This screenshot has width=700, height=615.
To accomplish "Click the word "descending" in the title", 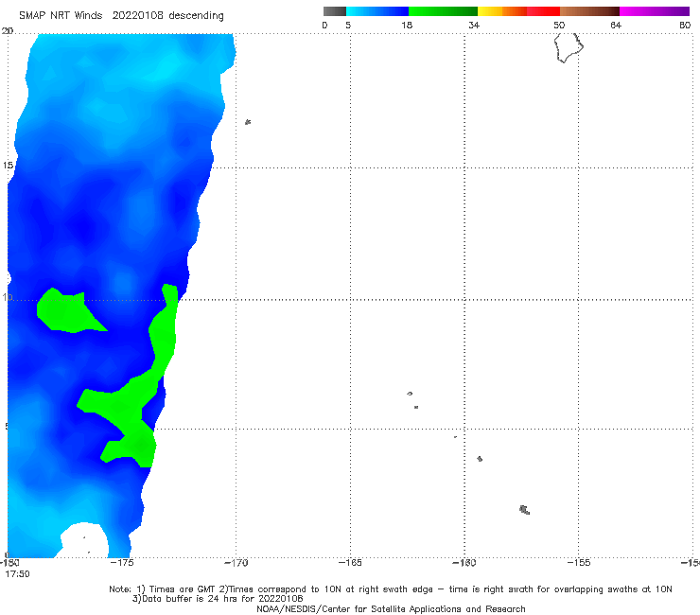I will [197, 16].
